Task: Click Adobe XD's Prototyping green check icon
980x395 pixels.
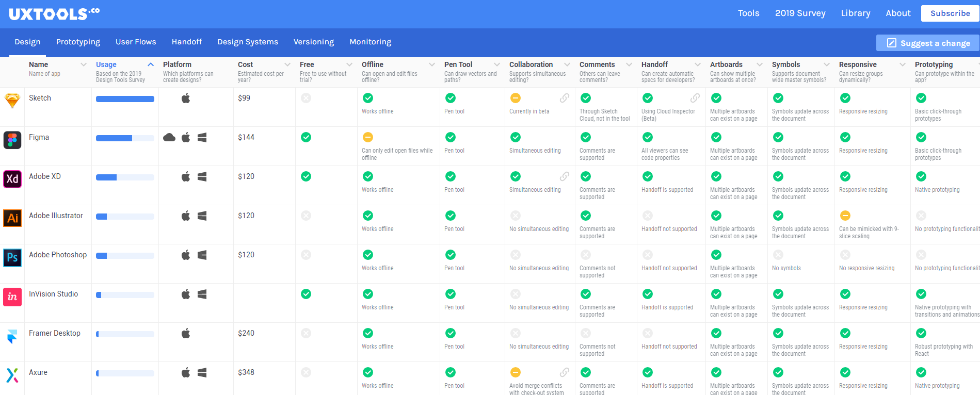Action: (x=921, y=176)
